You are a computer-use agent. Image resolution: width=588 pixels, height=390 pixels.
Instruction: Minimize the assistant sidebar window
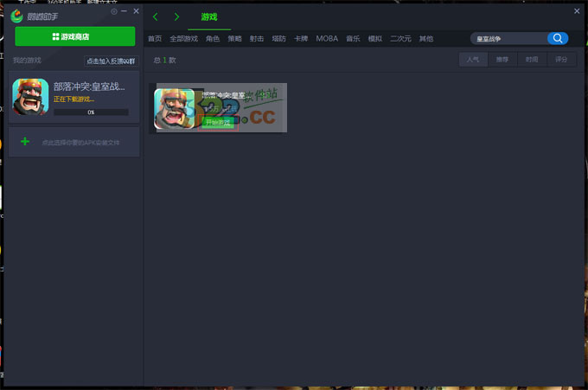tap(125, 11)
